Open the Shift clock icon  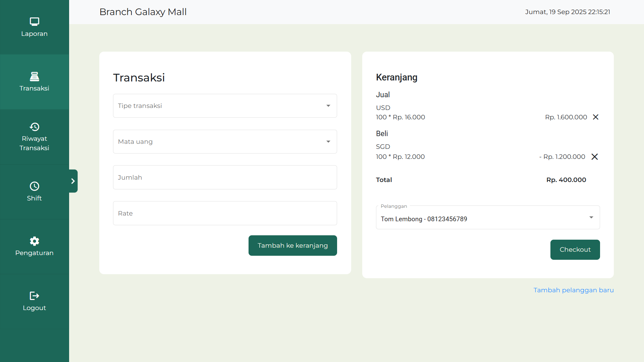(x=35, y=186)
